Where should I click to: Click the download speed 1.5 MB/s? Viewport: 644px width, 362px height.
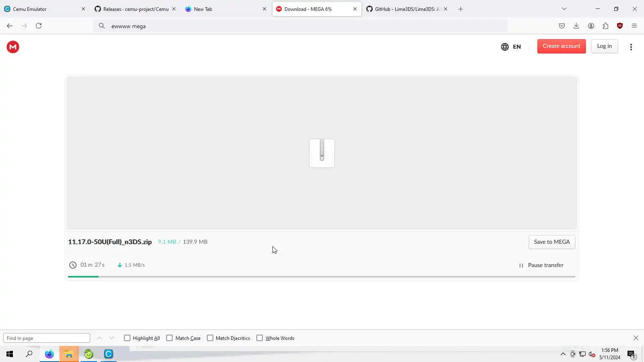point(134,265)
